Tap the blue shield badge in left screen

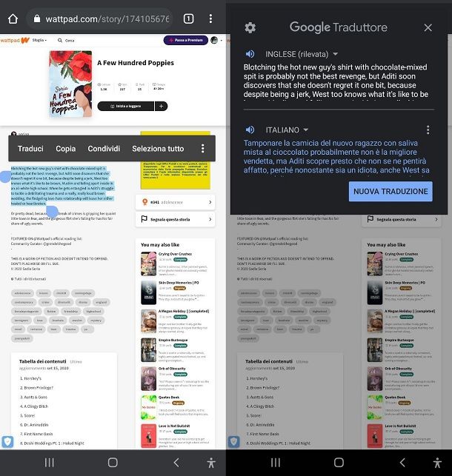pos(7,442)
